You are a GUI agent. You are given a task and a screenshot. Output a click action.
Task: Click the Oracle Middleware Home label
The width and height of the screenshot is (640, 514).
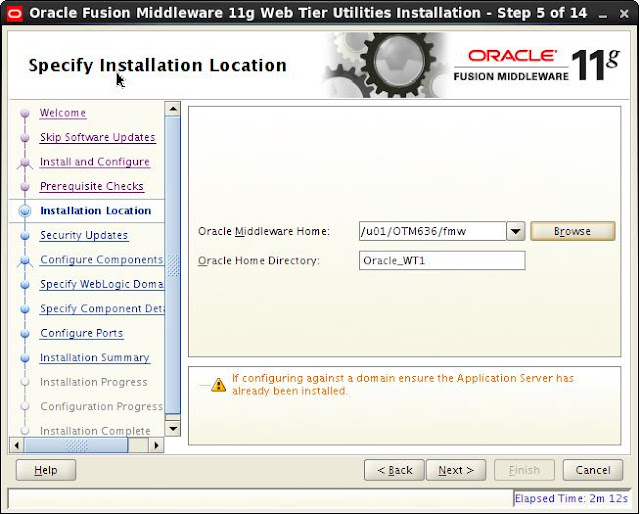pos(264,231)
